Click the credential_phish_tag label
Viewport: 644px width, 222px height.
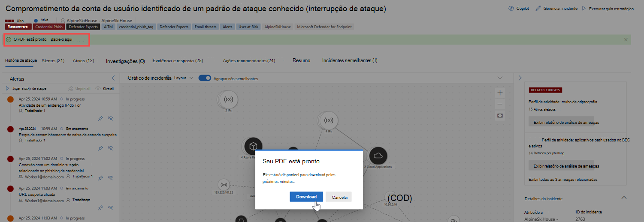[136, 27]
